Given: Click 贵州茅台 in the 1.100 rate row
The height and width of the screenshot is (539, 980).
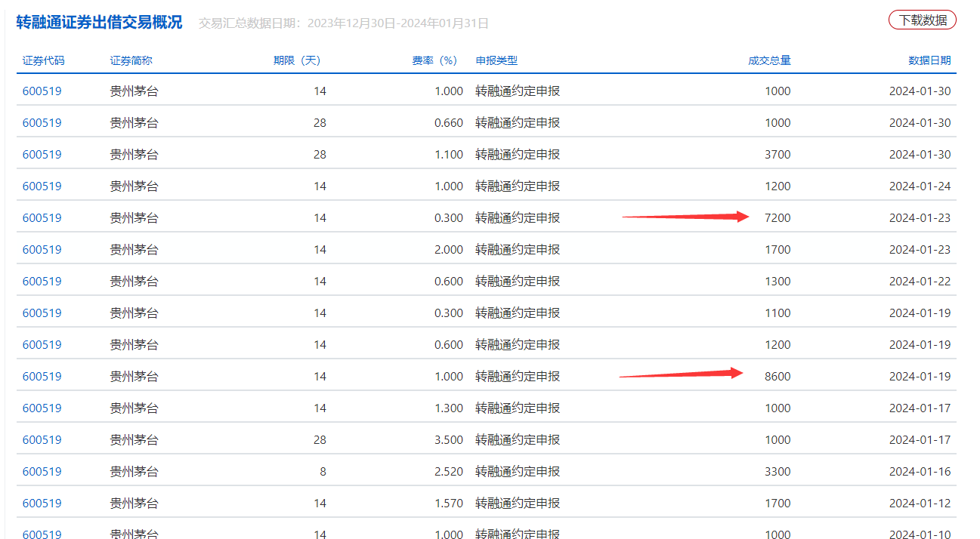Looking at the screenshot, I should coord(134,155).
